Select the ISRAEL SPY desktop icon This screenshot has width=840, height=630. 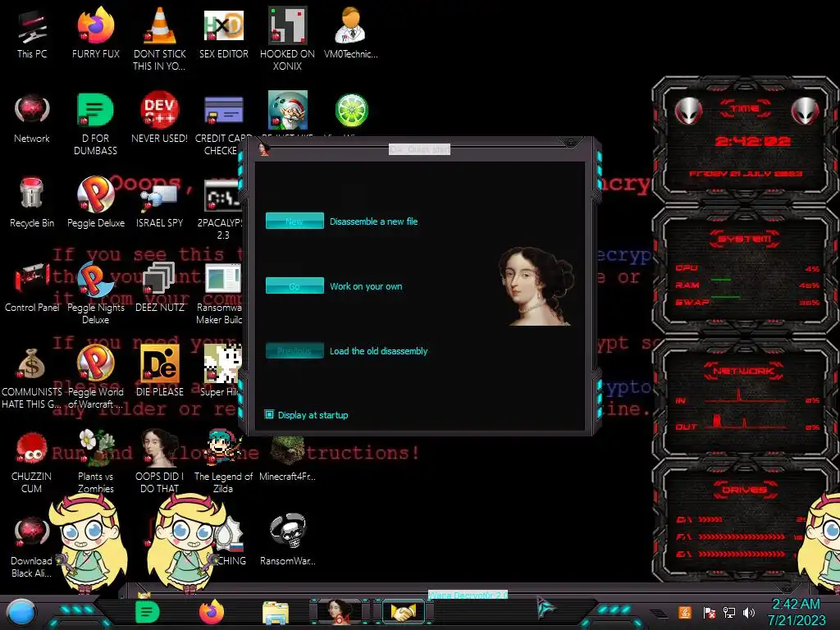click(160, 206)
